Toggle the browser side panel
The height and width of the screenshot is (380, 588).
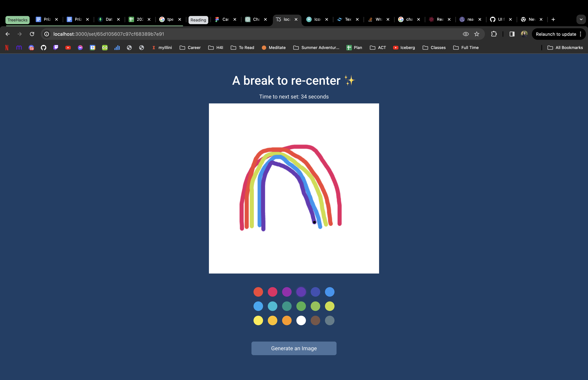coord(512,34)
